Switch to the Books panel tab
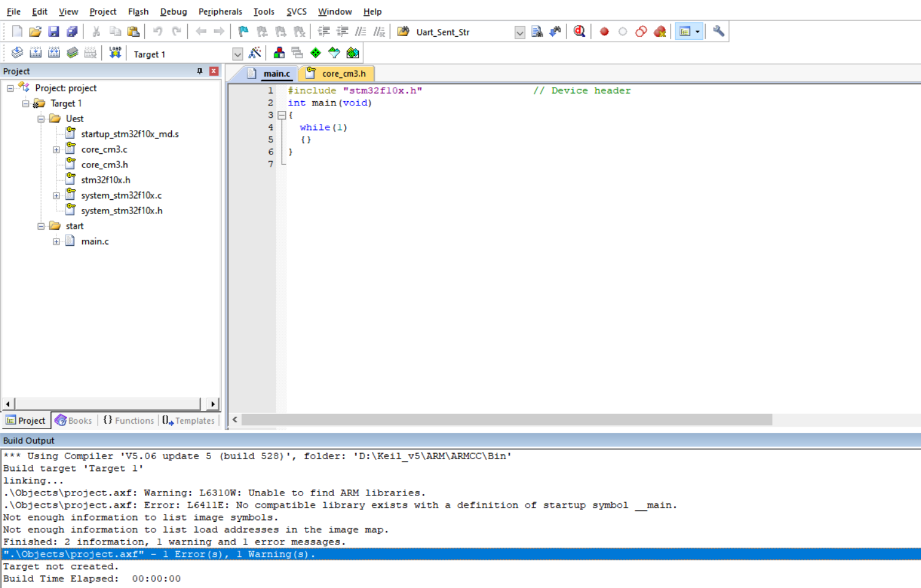The image size is (921, 588). click(x=73, y=421)
